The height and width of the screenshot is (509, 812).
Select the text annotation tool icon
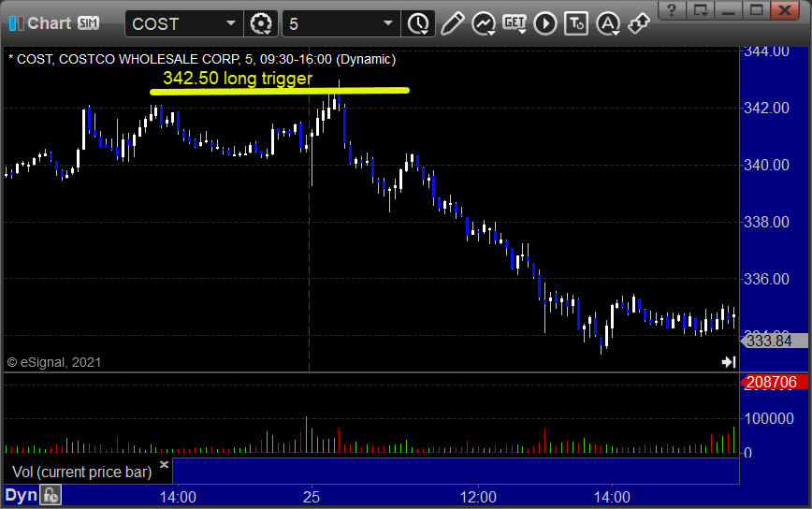[576, 23]
